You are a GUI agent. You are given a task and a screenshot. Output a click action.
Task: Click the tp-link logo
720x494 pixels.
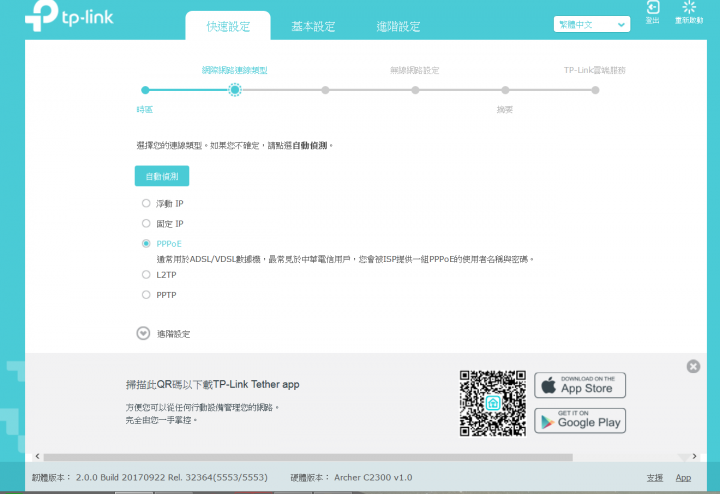(x=69, y=15)
